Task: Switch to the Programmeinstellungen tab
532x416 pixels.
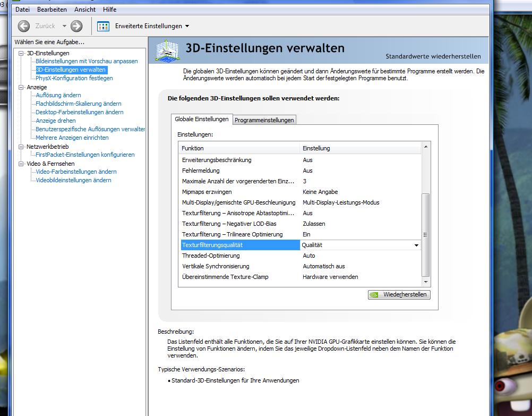Action: click(x=264, y=120)
